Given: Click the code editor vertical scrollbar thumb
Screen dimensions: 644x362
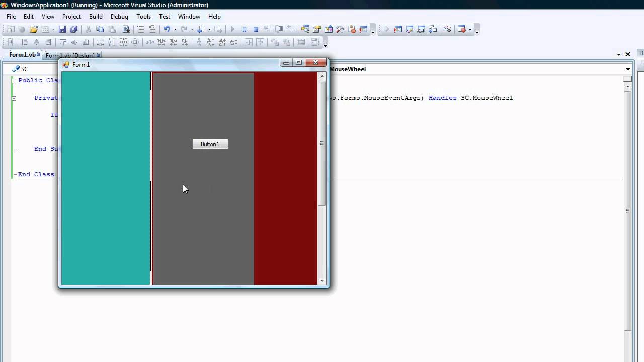Looking at the screenshot, I should click(627, 210).
